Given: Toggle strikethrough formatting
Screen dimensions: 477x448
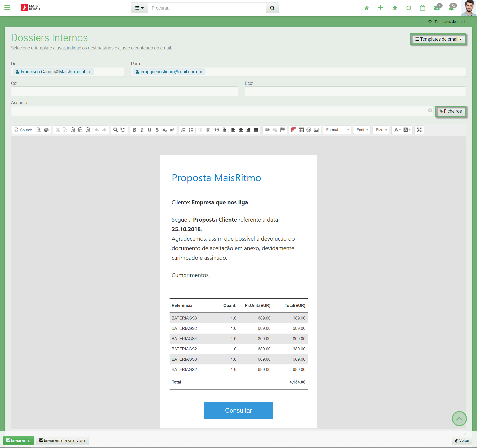Looking at the screenshot, I should pos(157,130).
